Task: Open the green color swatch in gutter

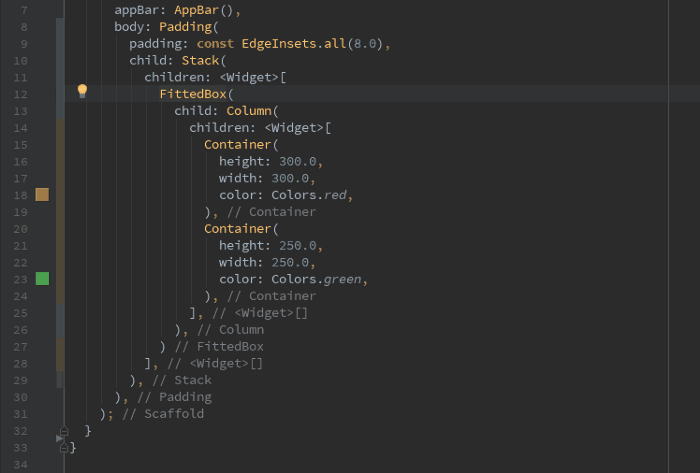Action: [x=42, y=279]
